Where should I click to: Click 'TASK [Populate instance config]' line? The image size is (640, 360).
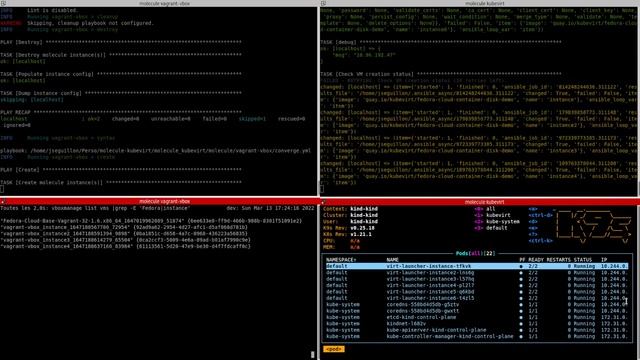121,74
